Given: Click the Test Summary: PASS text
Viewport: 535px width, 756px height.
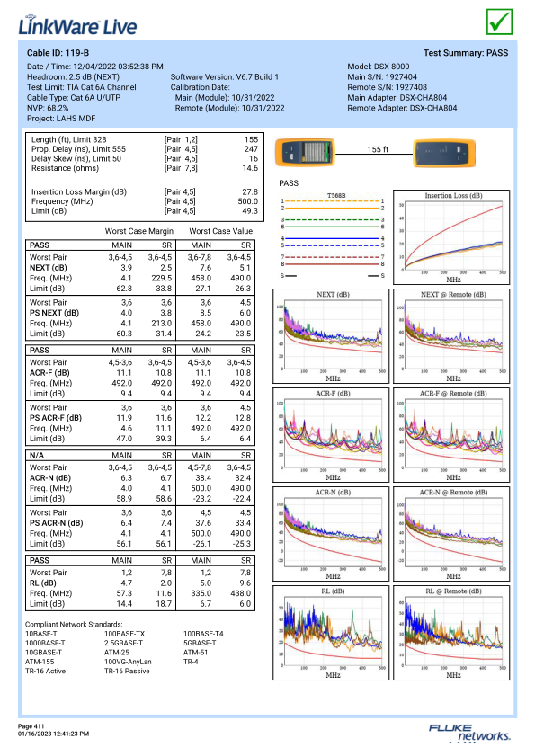Looking at the screenshot, I should coord(466,53).
